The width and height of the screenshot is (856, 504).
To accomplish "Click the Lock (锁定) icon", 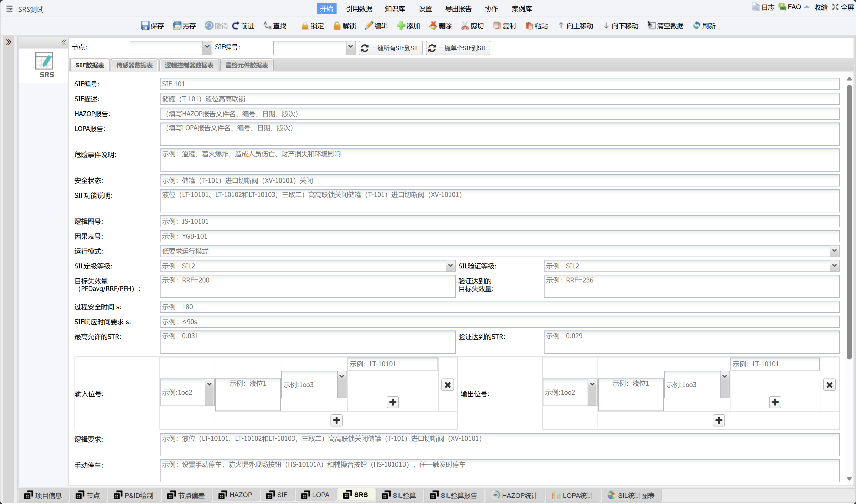I will pos(305,26).
